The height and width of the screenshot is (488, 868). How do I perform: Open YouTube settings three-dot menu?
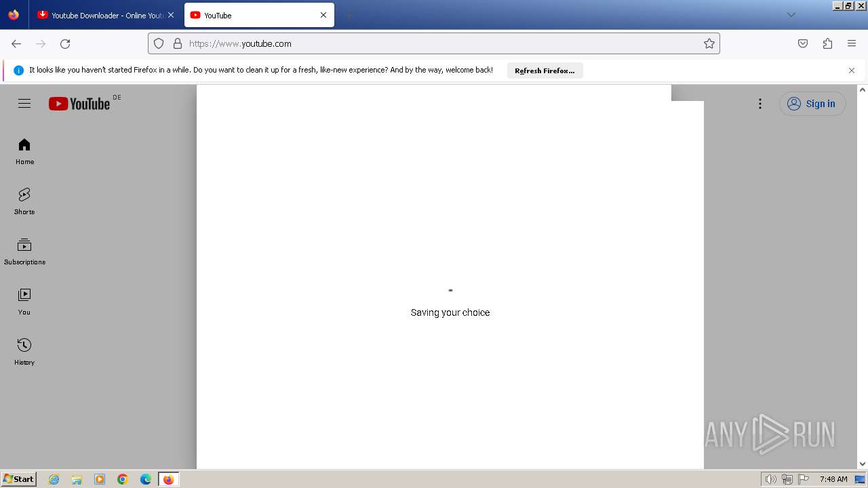[760, 104]
